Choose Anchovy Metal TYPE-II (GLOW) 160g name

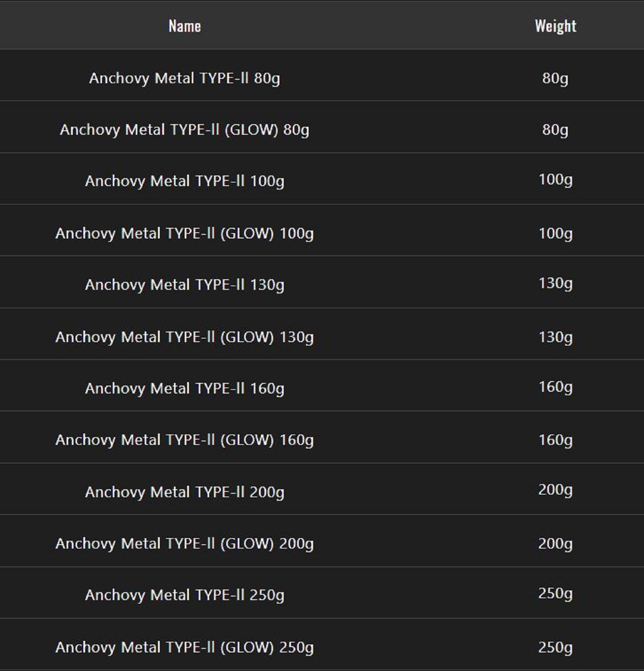pos(185,440)
